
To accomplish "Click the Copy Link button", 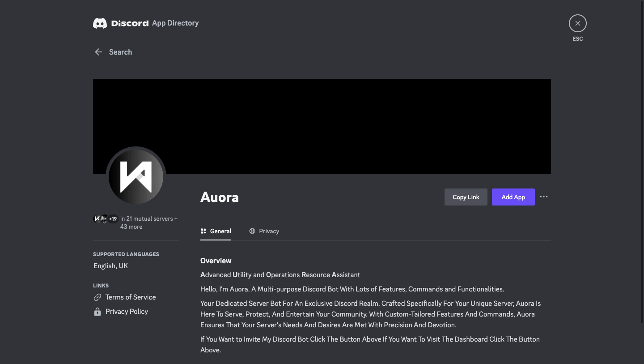I will [x=466, y=197].
